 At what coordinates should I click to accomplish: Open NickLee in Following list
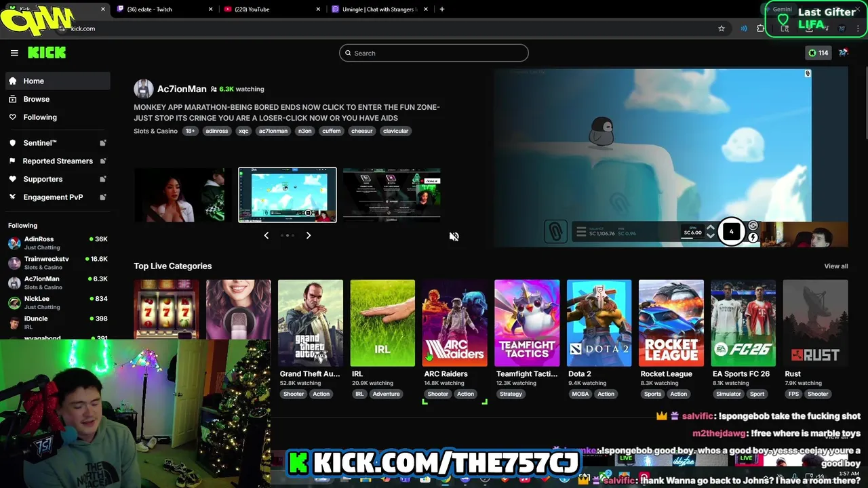58,302
